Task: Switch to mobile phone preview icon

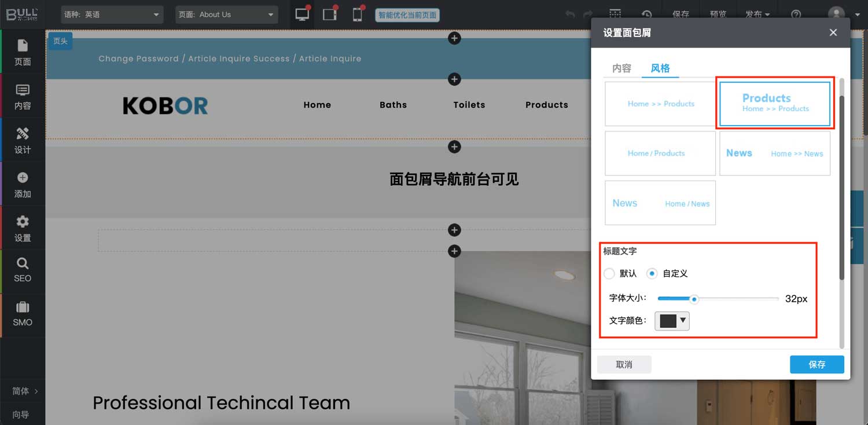Action: pos(358,14)
